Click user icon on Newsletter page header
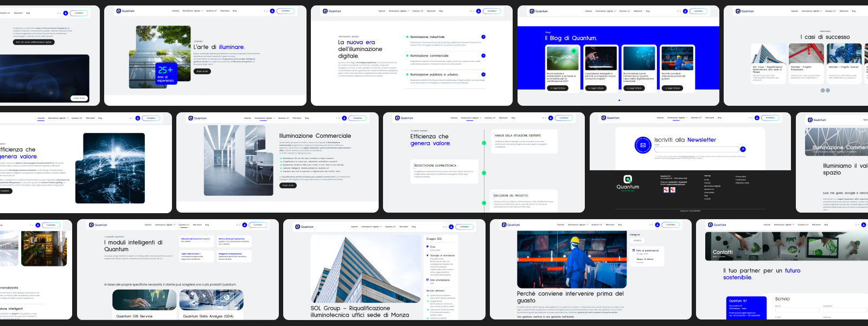 tap(757, 118)
